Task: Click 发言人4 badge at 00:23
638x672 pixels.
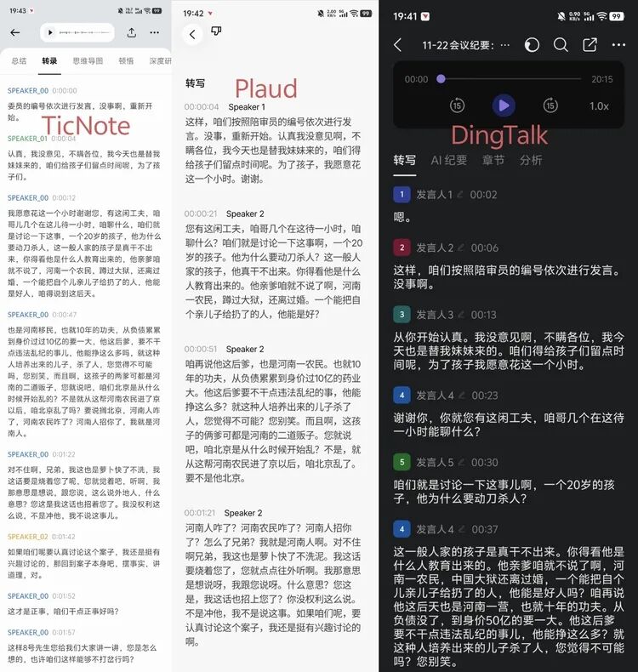Action: tap(402, 396)
